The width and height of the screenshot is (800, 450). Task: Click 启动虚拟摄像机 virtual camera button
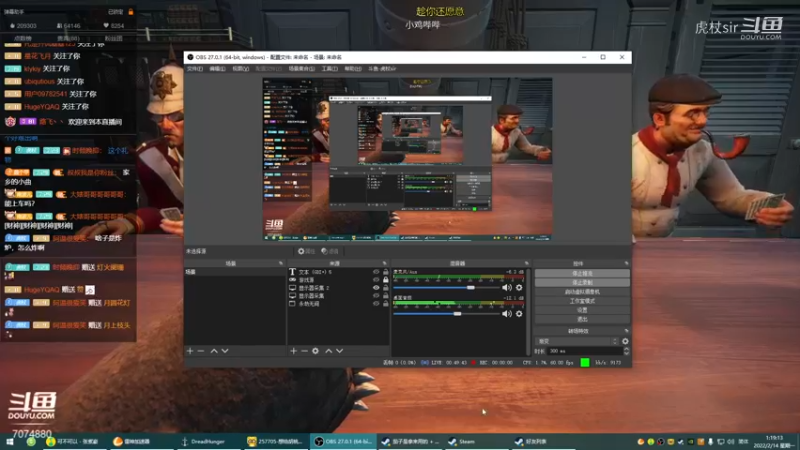[582, 292]
